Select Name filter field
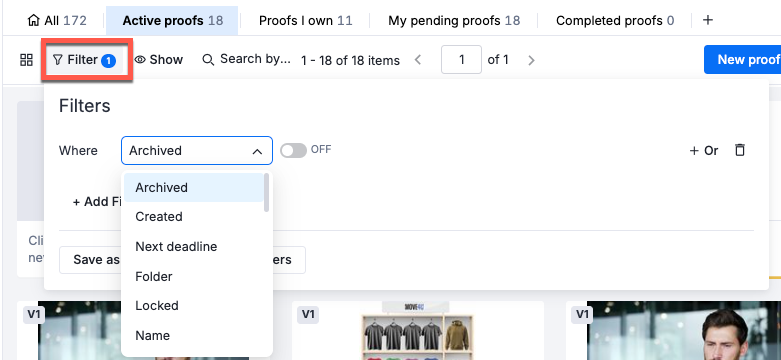This screenshot has width=781, height=360. pyautogui.click(x=194, y=336)
